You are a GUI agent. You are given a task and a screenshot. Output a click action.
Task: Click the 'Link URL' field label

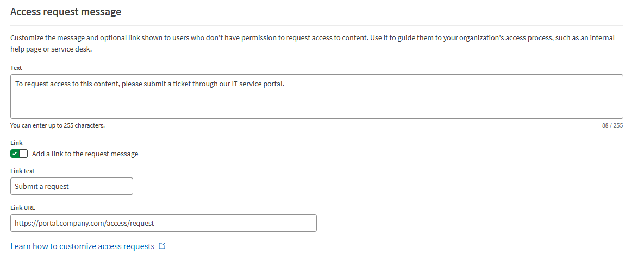(x=22, y=208)
